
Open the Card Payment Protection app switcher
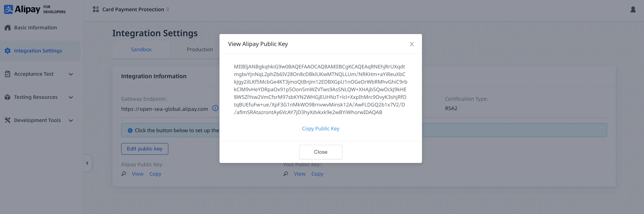pyautogui.click(x=131, y=10)
